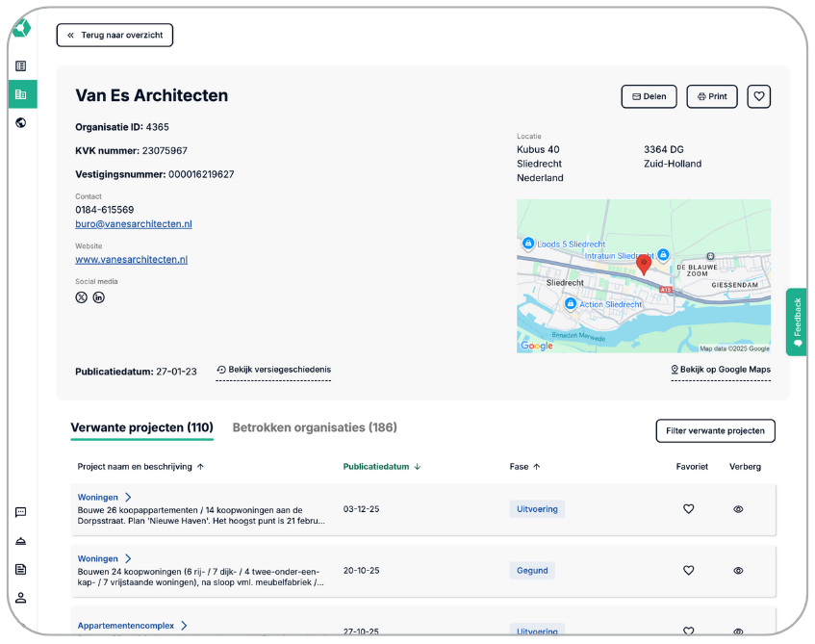Expand the Appartementencomplex project chevron
Image resolution: width=815 pixels, height=644 pixels.
[x=184, y=626]
